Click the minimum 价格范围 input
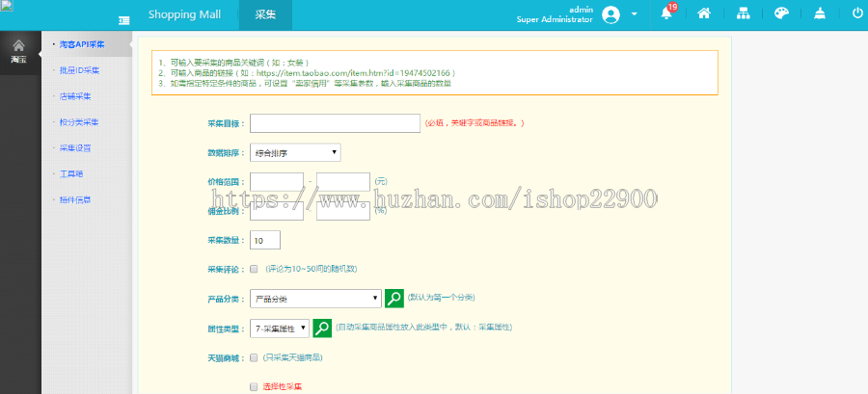868x394 pixels. tap(277, 182)
